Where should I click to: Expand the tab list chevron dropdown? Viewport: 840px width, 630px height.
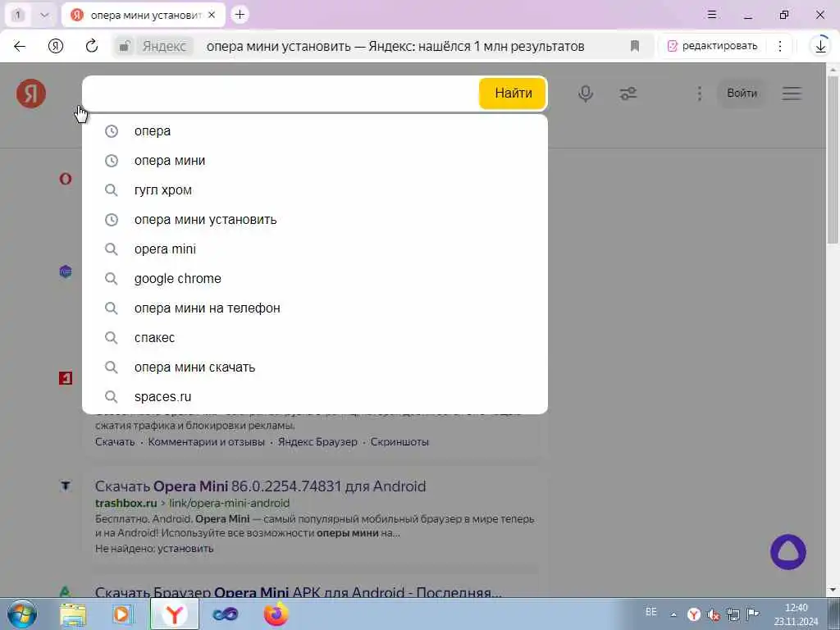point(44,15)
